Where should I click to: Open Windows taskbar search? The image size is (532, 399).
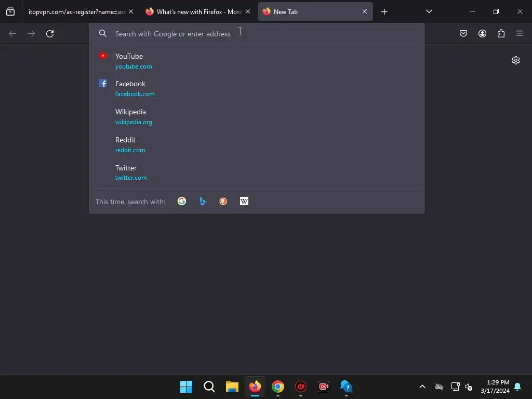click(209, 387)
